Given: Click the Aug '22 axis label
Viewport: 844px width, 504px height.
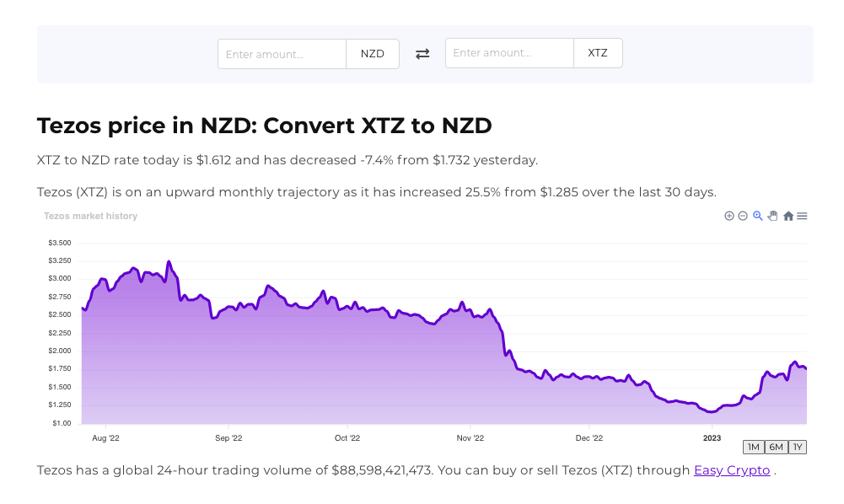Looking at the screenshot, I should click(105, 437).
